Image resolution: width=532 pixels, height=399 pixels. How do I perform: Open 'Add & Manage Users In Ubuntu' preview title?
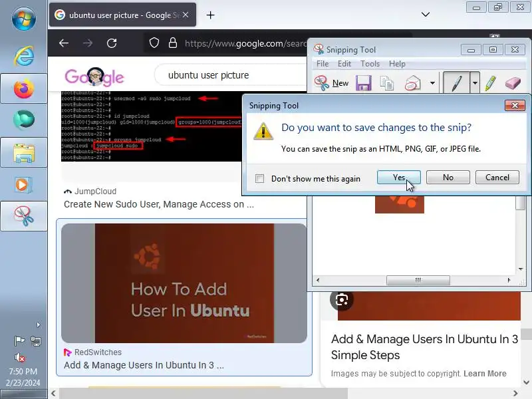424,346
